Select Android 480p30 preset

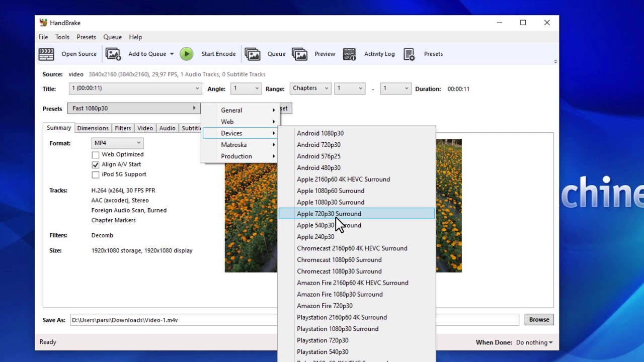click(356, 168)
